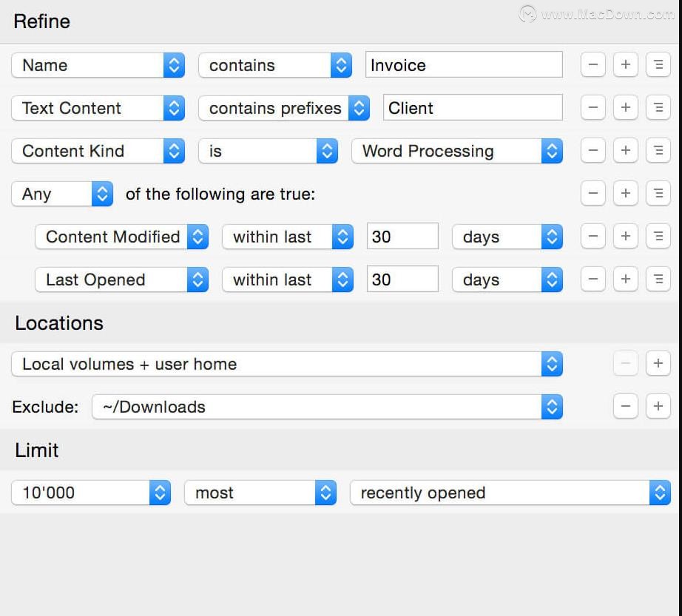
Task: Add another location with plus button
Action: pos(658,363)
